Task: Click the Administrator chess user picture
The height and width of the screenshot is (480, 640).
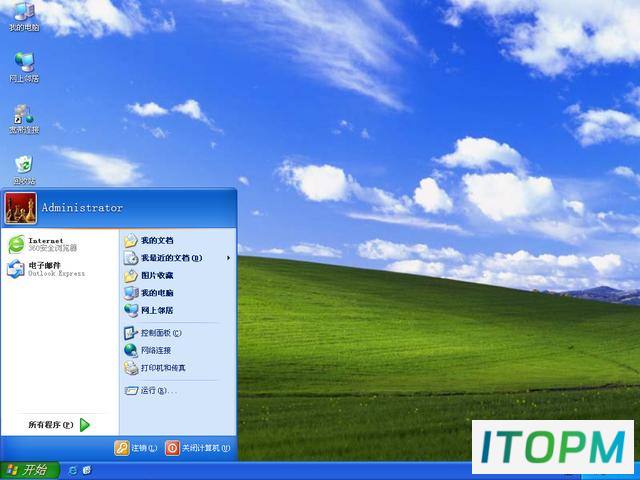Action: [20, 208]
